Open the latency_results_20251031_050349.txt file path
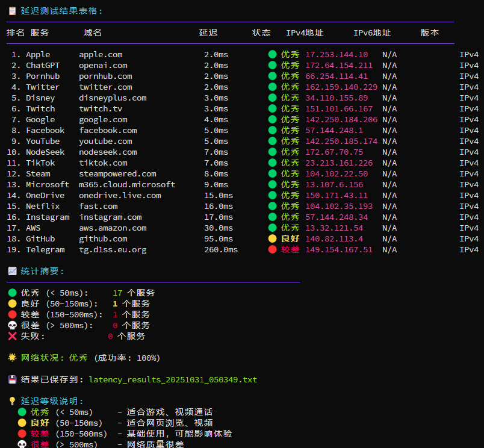 (173, 380)
